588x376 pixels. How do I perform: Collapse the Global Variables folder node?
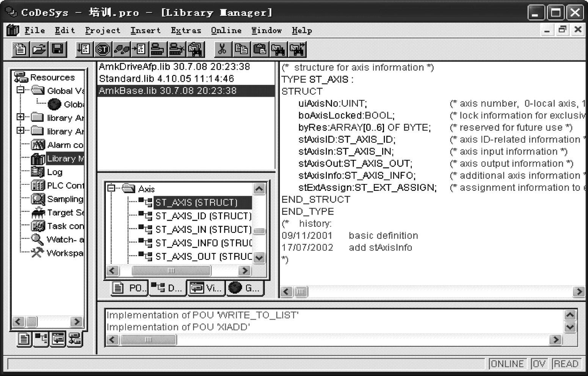pyautogui.click(x=20, y=90)
